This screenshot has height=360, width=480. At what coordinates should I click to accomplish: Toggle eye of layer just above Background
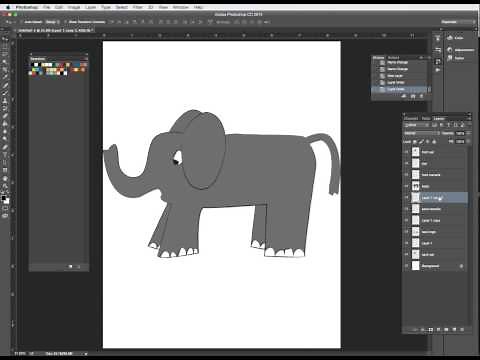click(x=407, y=254)
